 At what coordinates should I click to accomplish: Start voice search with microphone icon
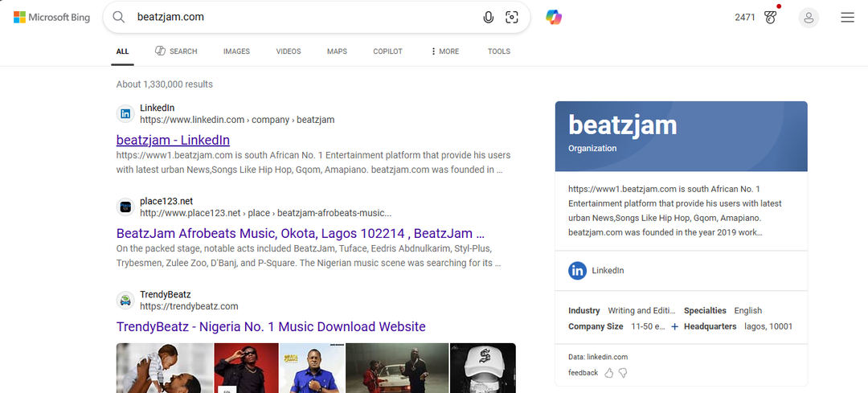[x=488, y=18]
